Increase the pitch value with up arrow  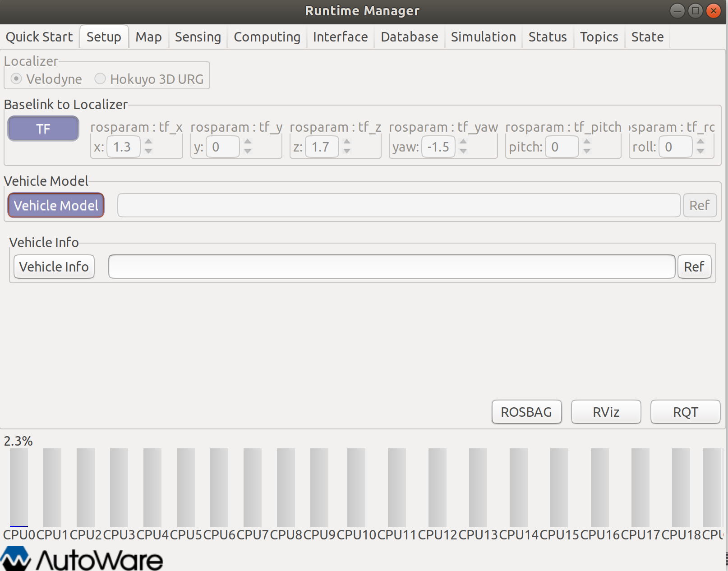pyautogui.click(x=587, y=142)
